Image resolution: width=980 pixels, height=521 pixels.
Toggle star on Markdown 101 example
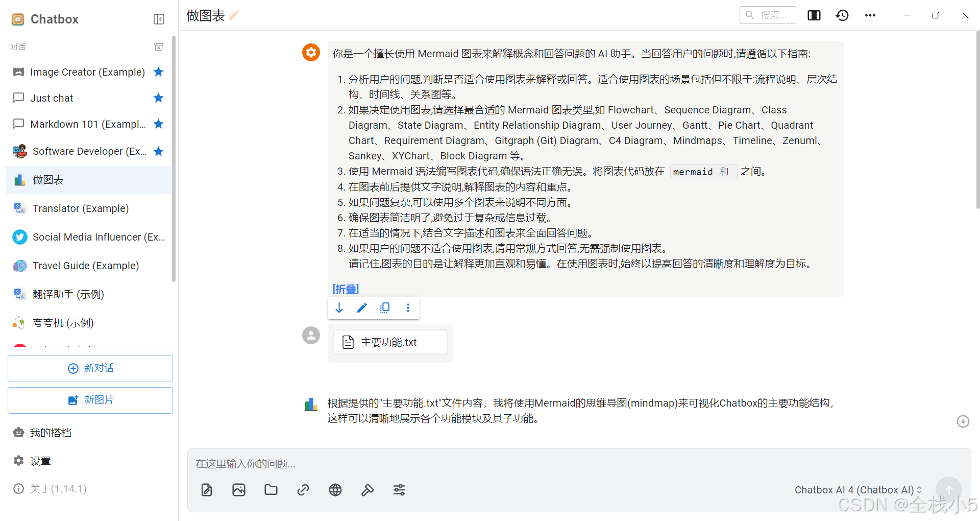(159, 124)
